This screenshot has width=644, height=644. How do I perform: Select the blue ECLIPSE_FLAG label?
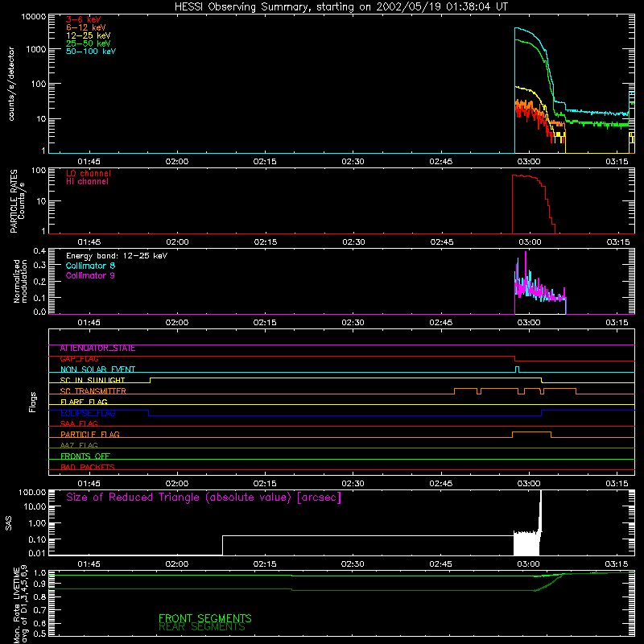tap(88, 413)
